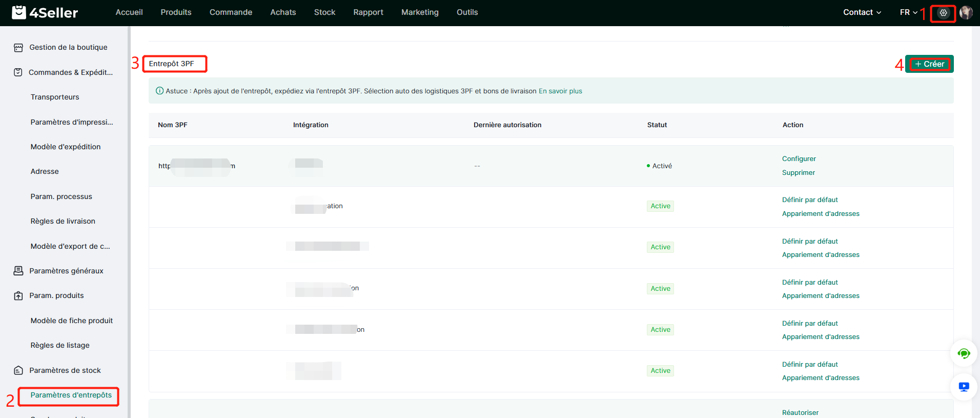Open the settings gear icon
The image size is (980, 418).
pos(943,13)
